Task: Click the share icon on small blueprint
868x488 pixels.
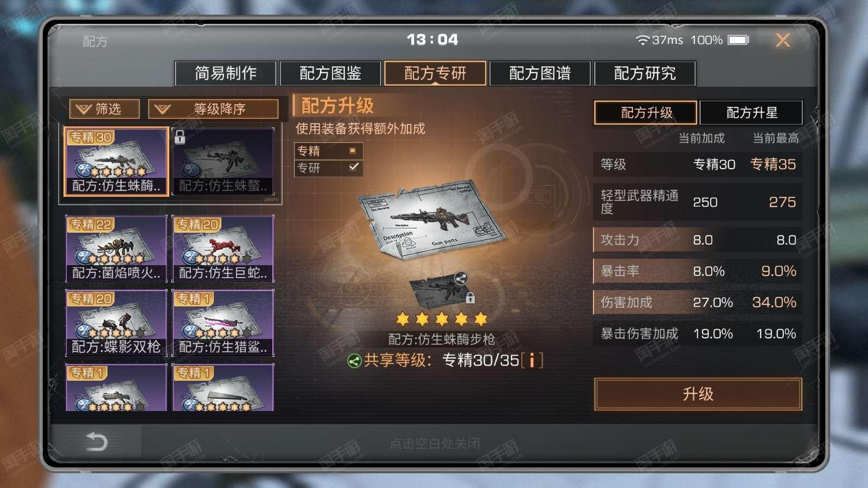Action: pyautogui.click(x=461, y=279)
